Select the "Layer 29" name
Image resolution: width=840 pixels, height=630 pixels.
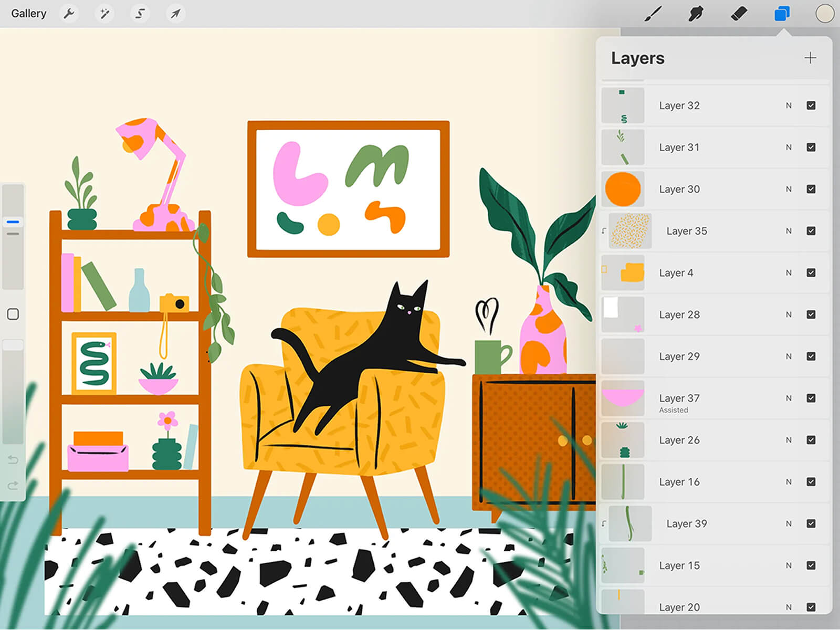click(679, 356)
